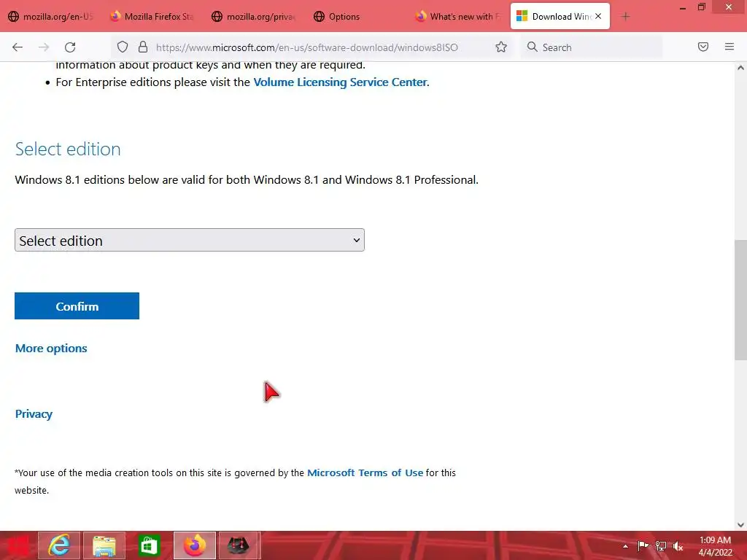Open the Privacy link
Viewport: 747px width, 560px height.
tap(34, 414)
